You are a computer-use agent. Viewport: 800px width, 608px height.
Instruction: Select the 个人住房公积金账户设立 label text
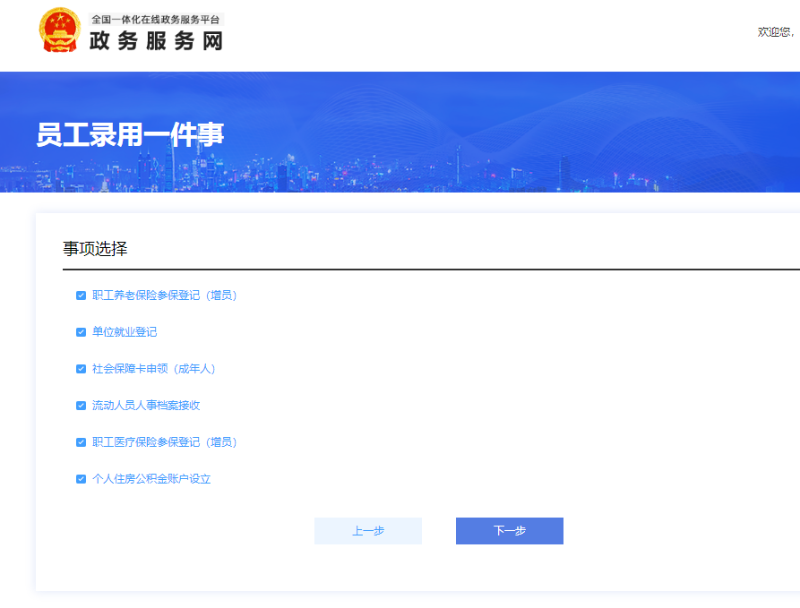pos(152,479)
